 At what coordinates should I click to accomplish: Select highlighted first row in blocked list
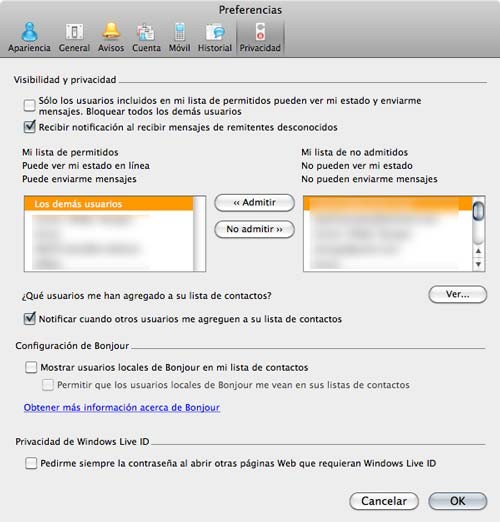point(388,203)
